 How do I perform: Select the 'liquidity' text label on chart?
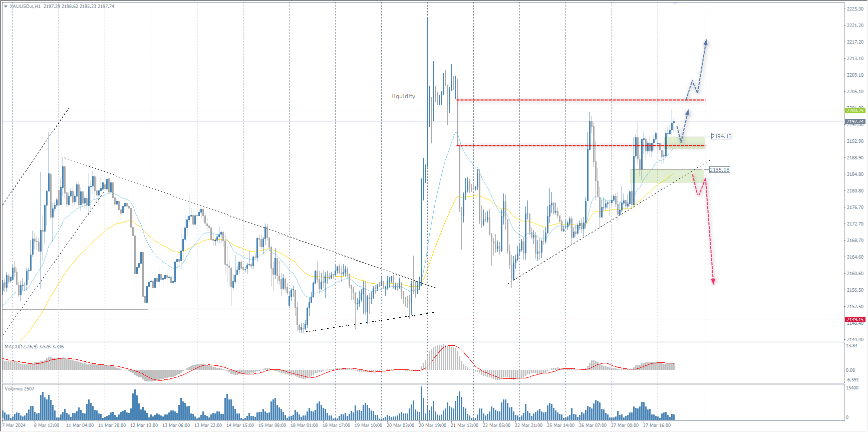pyautogui.click(x=403, y=96)
